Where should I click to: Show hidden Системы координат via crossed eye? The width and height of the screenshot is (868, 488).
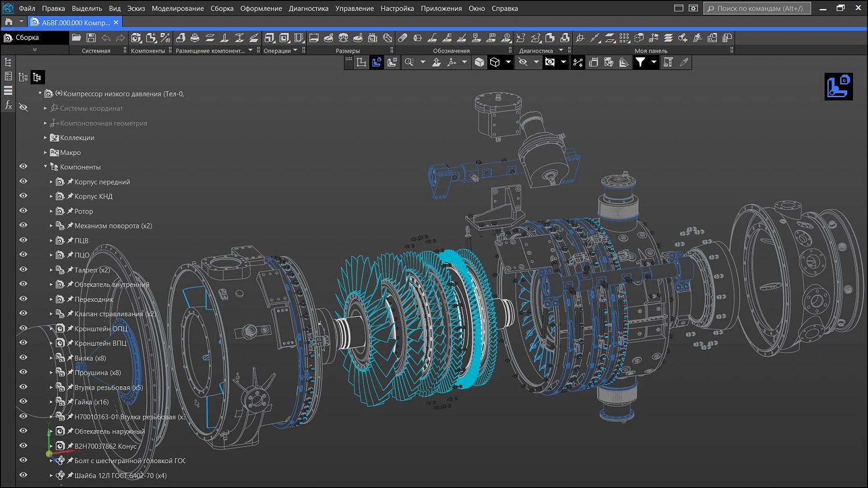[x=23, y=108]
